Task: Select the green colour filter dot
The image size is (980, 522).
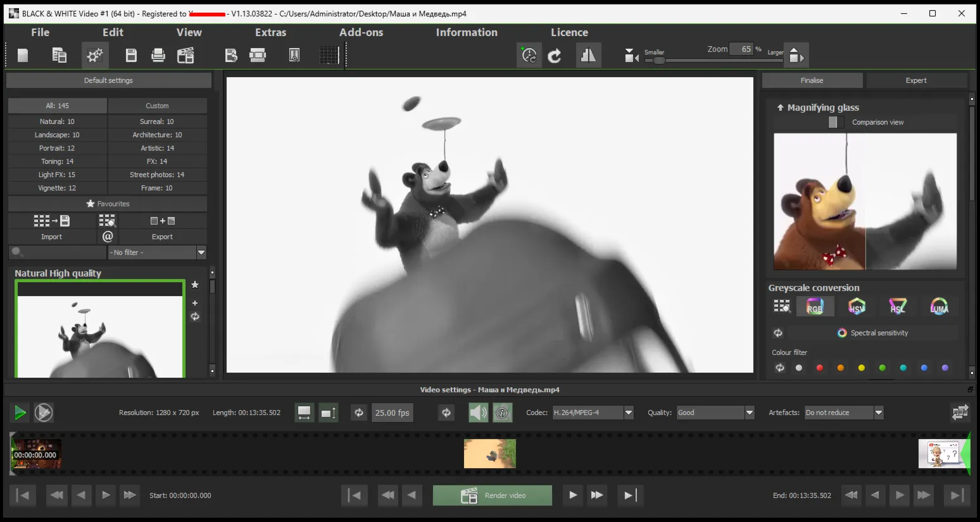Action: [x=883, y=368]
